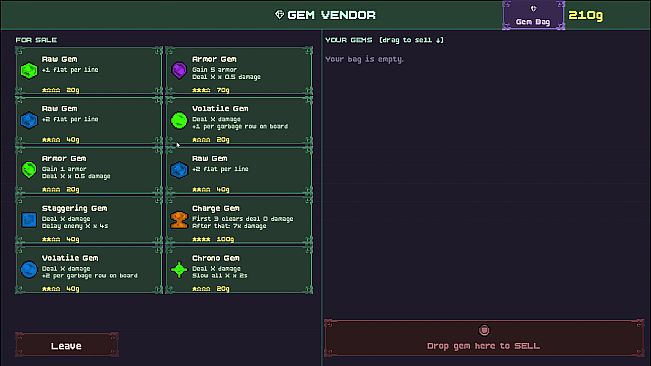The width and height of the screenshot is (651, 366).
Task: Click the green Raw Gem icon costing 20g
Action: click(29, 71)
